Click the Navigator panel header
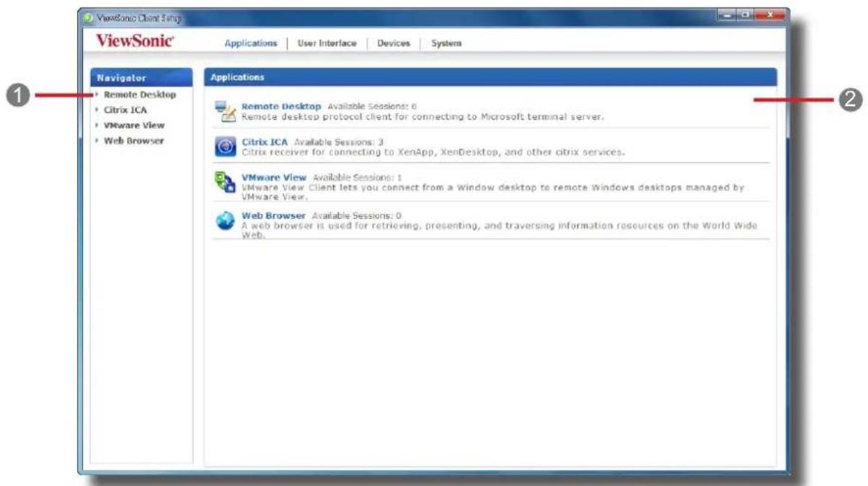The height and width of the screenshot is (486, 868). 141,77
